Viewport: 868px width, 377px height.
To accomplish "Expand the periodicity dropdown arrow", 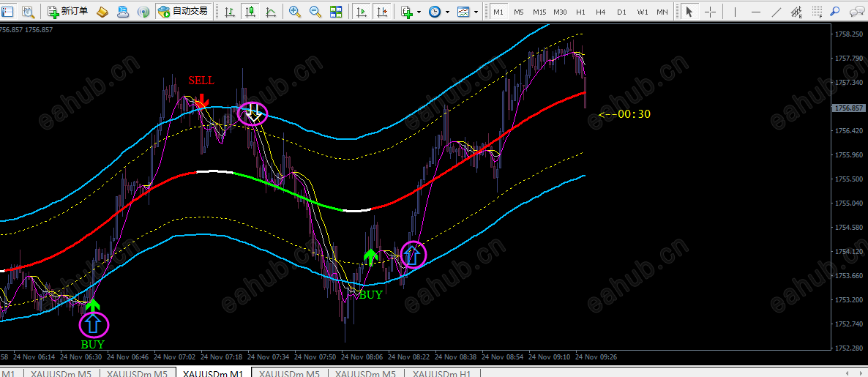I will point(446,12).
